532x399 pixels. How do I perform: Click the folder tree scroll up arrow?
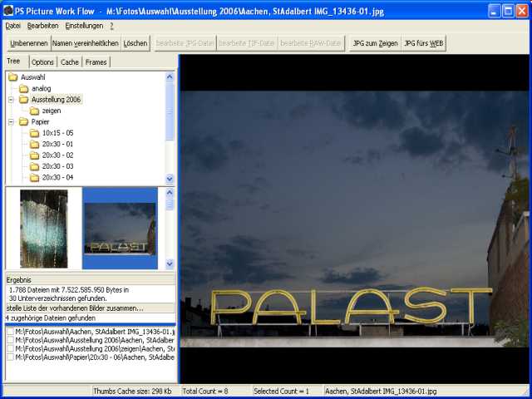(170, 77)
